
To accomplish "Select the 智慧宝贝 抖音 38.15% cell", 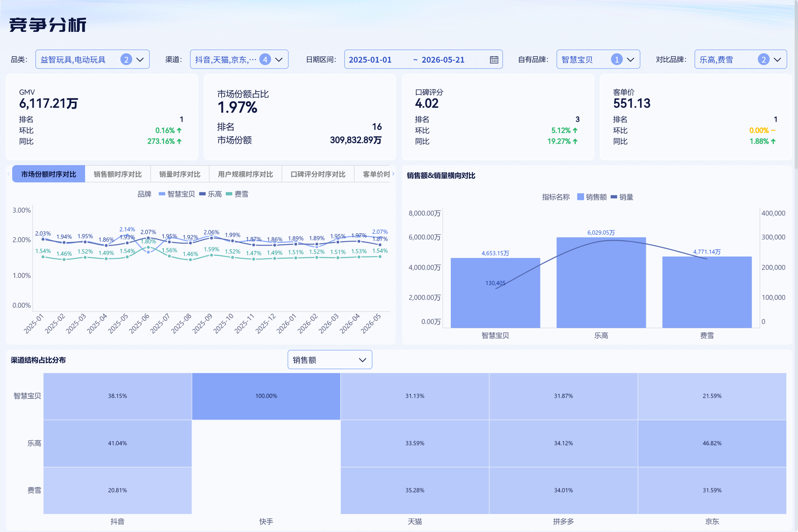I will (117, 396).
